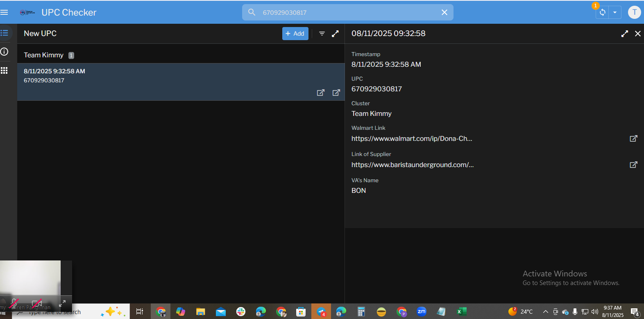The image size is (644, 319).
Task: Follow the walmart.com Dona-Ch link
Action: [412, 138]
